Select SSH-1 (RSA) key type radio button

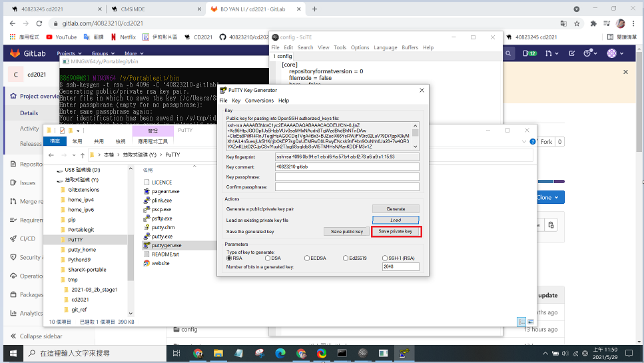coord(385,258)
